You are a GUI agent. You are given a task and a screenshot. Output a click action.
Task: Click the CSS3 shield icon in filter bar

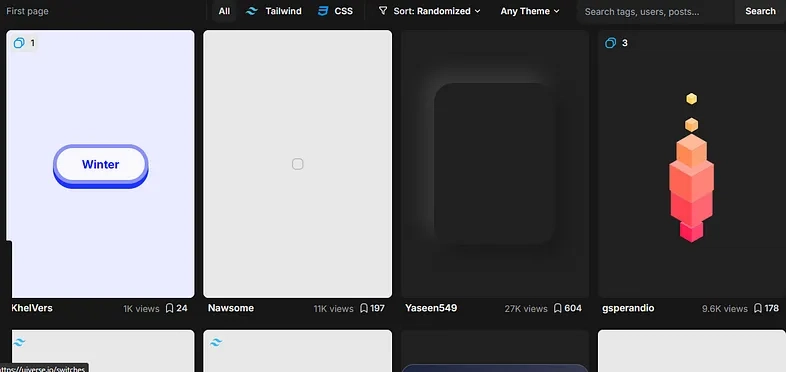point(323,11)
